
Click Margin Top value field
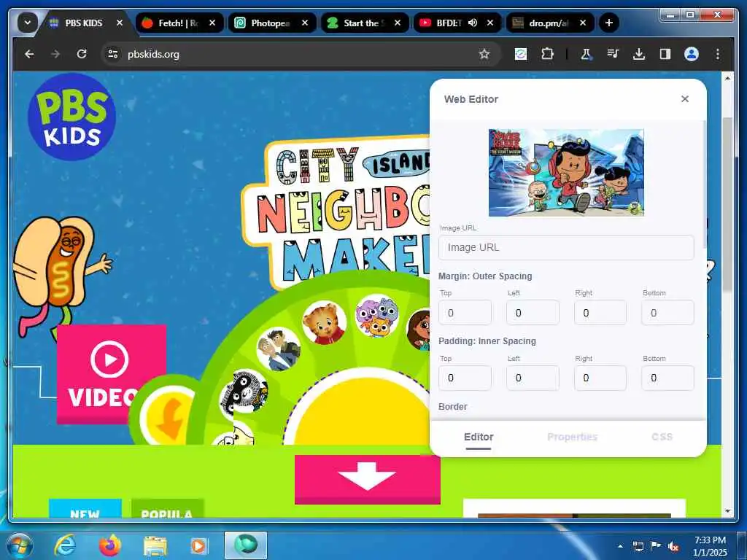(465, 313)
